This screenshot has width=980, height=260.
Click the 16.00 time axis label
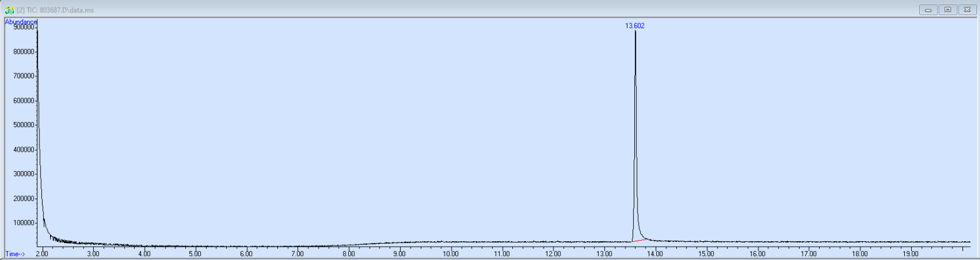(757, 254)
